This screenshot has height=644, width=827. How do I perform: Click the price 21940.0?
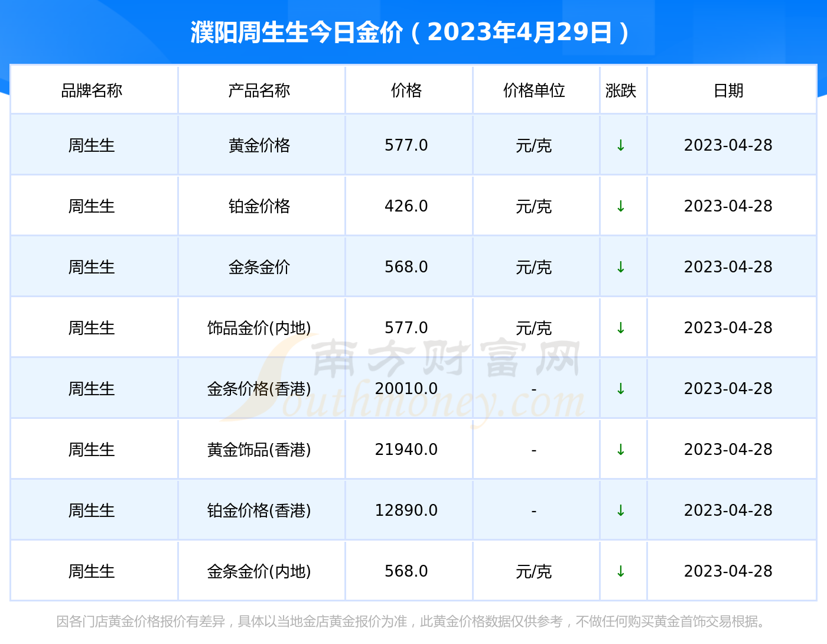tap(406, 450)
